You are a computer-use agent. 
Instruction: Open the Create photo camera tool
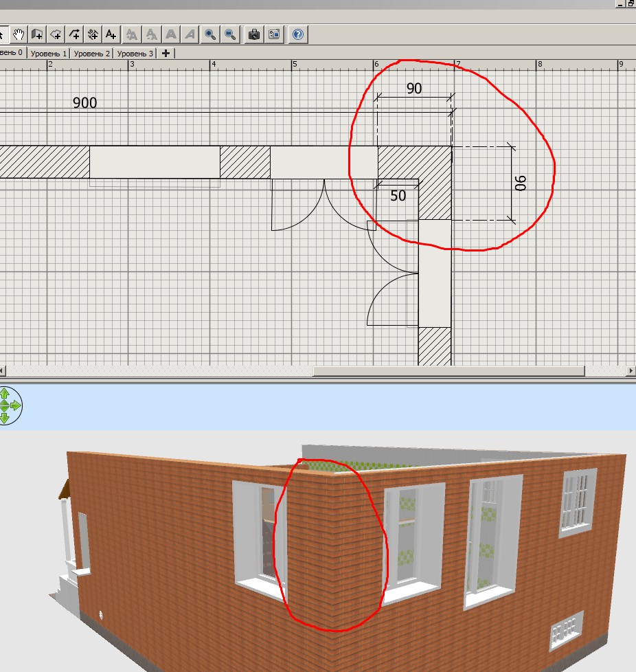pos(254,34)
